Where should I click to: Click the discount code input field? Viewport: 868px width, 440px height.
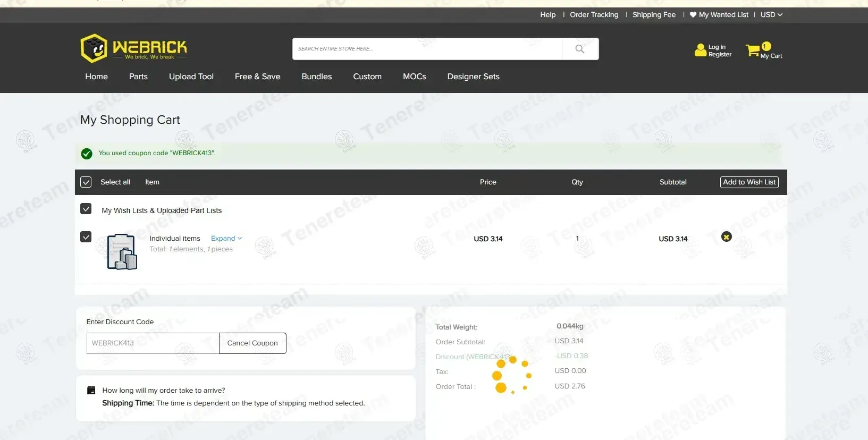[x=153, y=343]
